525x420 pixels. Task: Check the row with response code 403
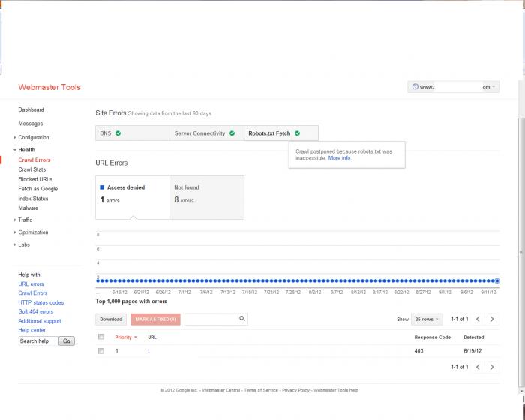pos(101,351)
